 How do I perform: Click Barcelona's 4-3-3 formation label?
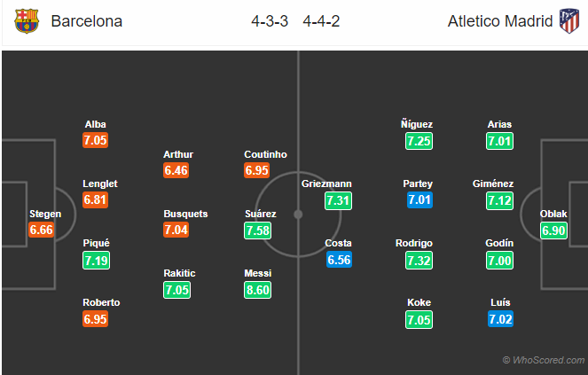point(270,21)
